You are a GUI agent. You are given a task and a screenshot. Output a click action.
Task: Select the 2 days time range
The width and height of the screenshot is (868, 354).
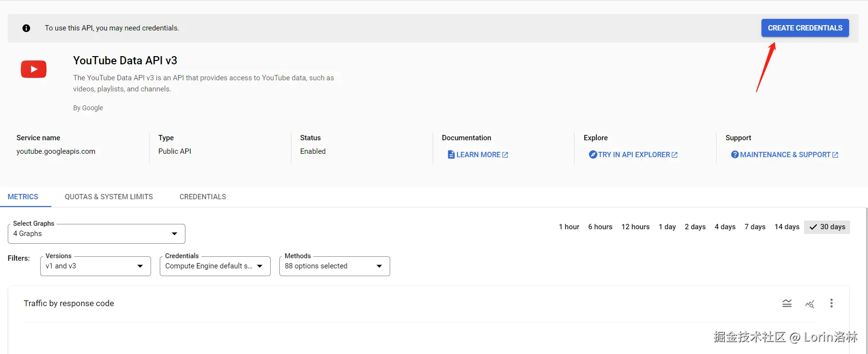[695, 227]
